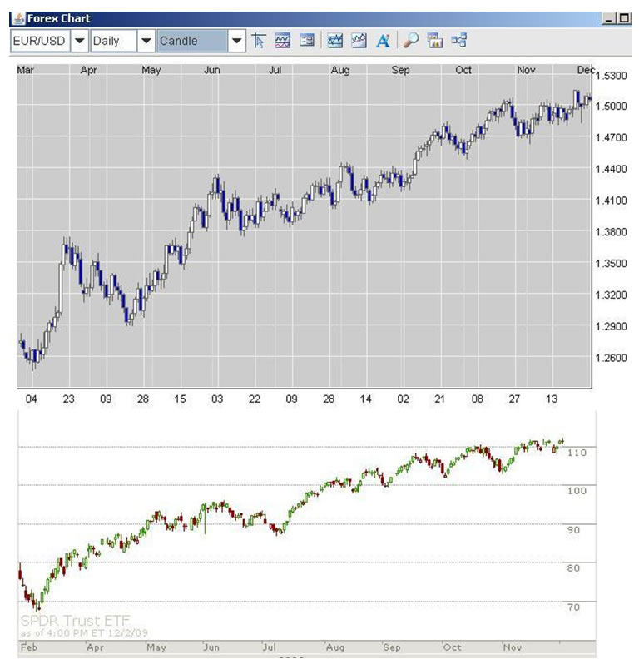Viewport: 644px width, 669px height.
Task: Open the EUR/USD currency pair dropdown arrow
Action: 79,41
